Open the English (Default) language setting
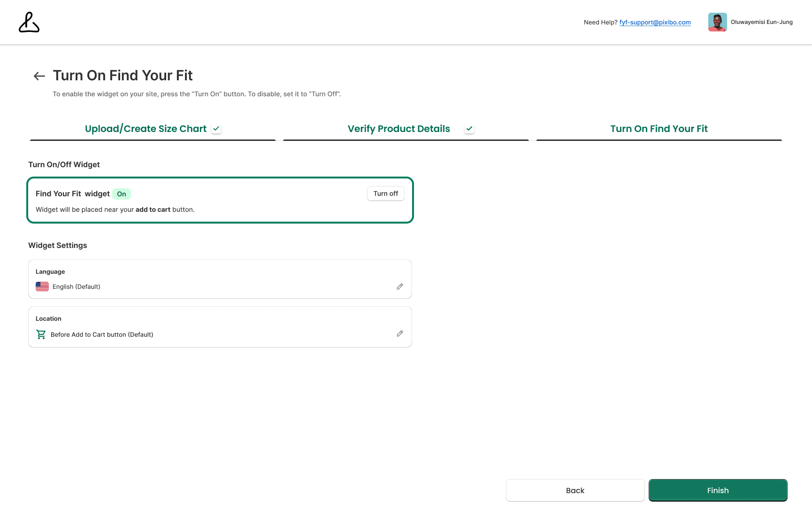This screenshot has width=812, height=526. pyautogui.click(x=220, y=279)
